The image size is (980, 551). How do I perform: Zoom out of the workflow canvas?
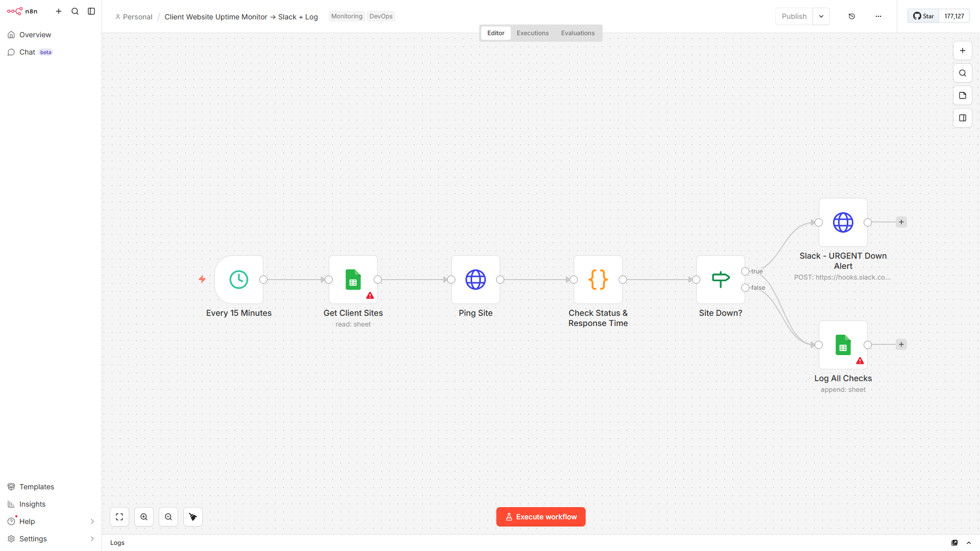pos(168,516)
